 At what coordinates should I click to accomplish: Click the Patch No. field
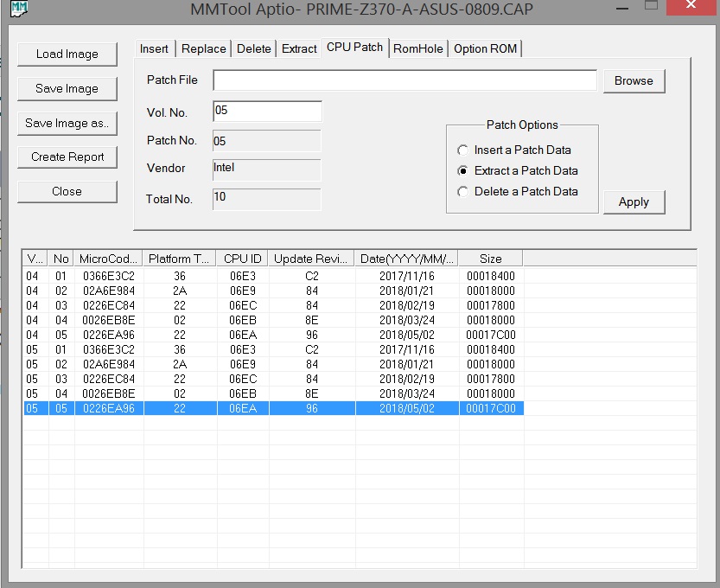click(x=267, y=141)
